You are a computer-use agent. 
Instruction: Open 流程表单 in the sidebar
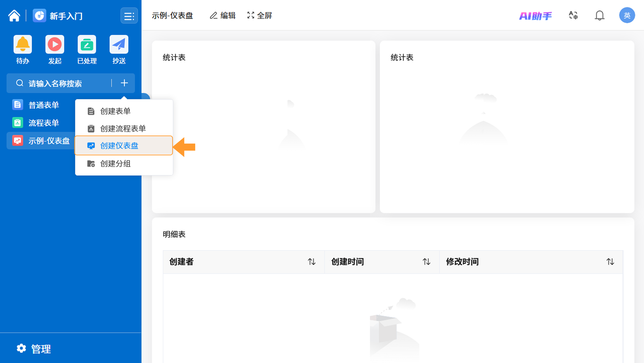click(x=44, y=123)
